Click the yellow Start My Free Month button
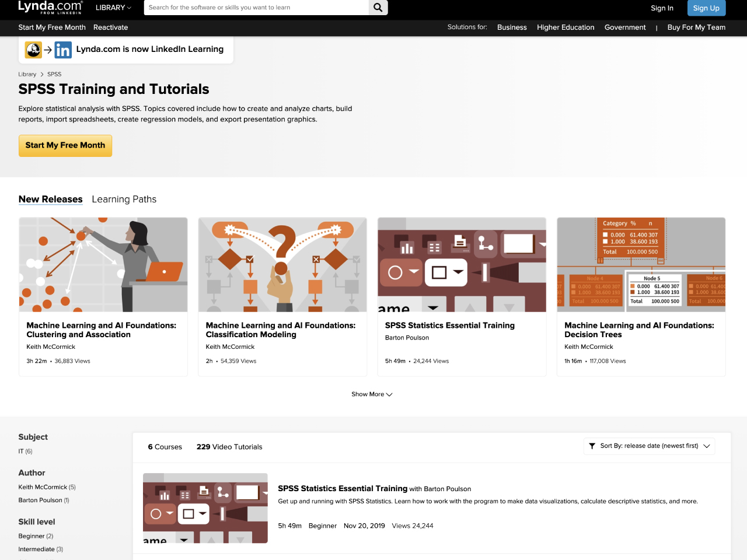 65,146
